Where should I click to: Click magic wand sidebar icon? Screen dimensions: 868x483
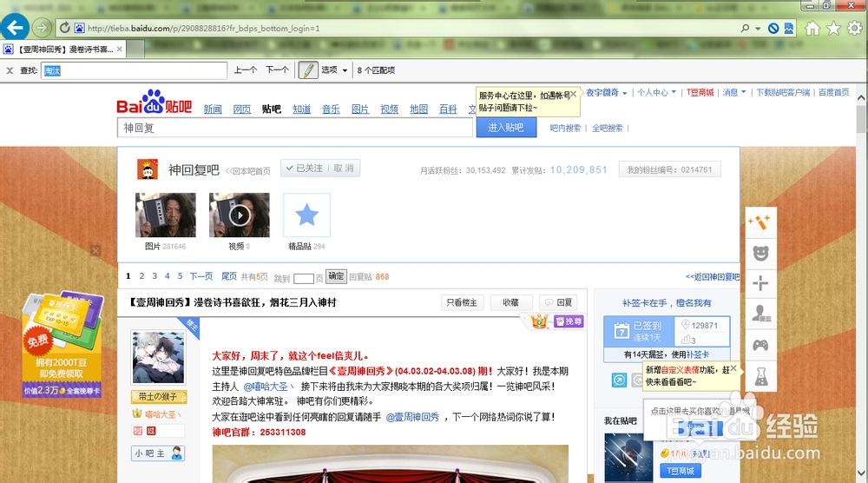point(760,222)
